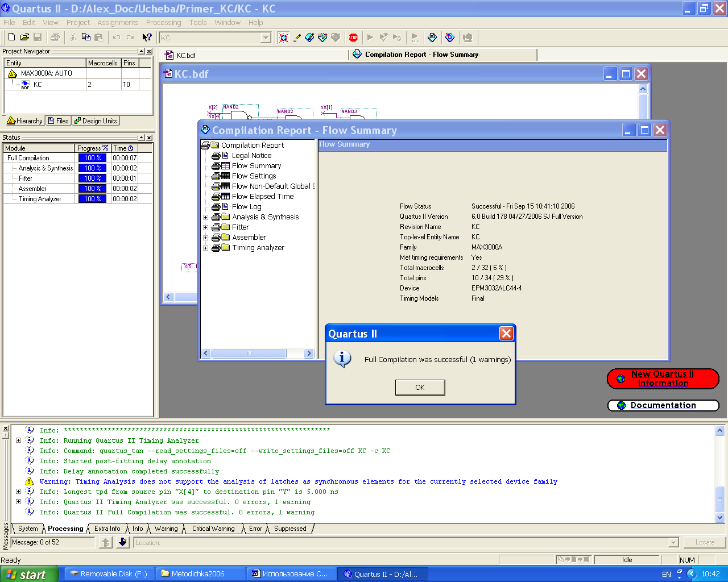Switch to the Design Units tab

96,121
